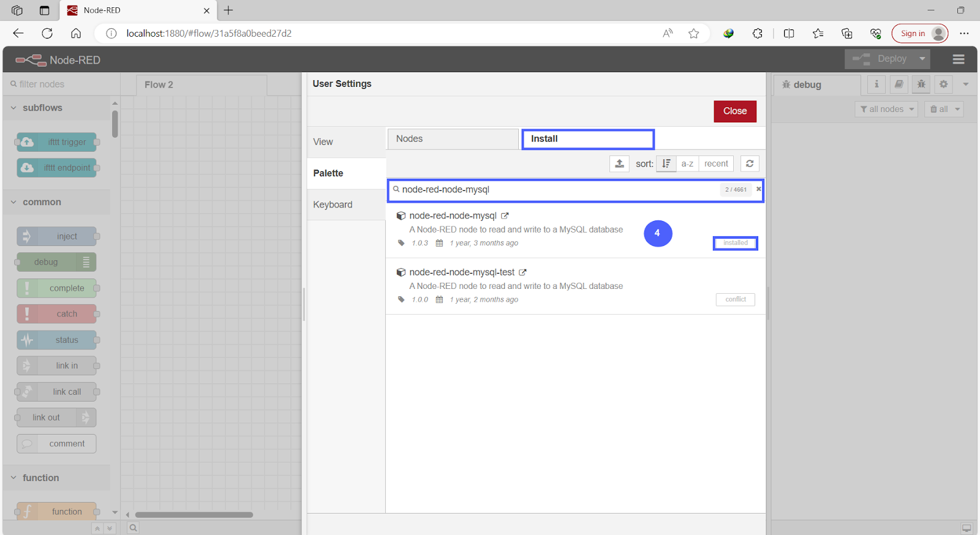This screenshot has width=980, height=535.
Task: Click the filter nodes search field
Action: tap(60, 84)
